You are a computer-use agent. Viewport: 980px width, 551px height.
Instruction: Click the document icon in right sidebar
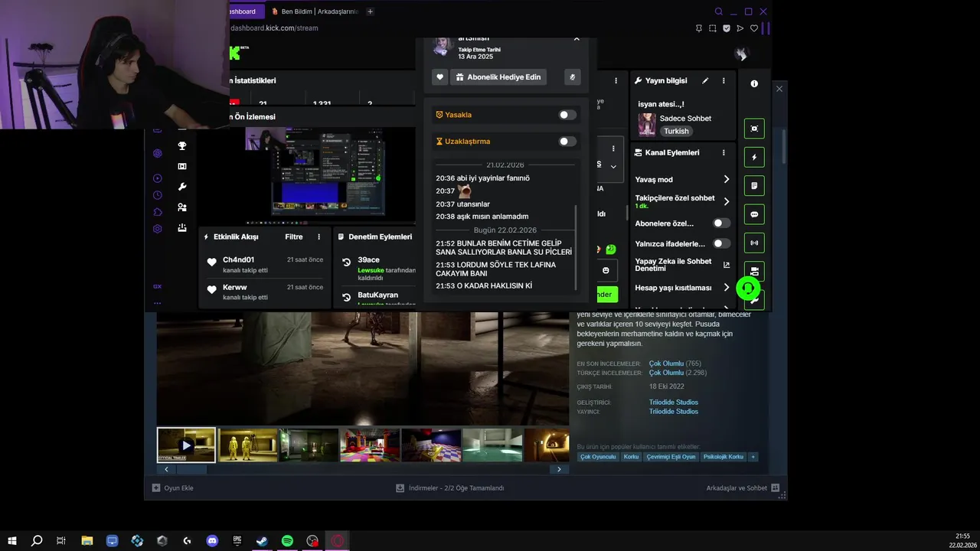(x=754, y=186)
